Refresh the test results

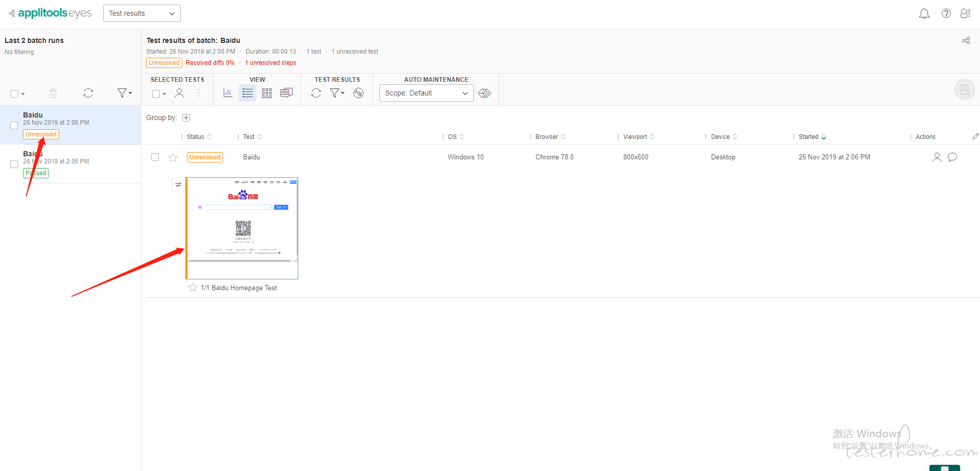(x=316, y=93)
